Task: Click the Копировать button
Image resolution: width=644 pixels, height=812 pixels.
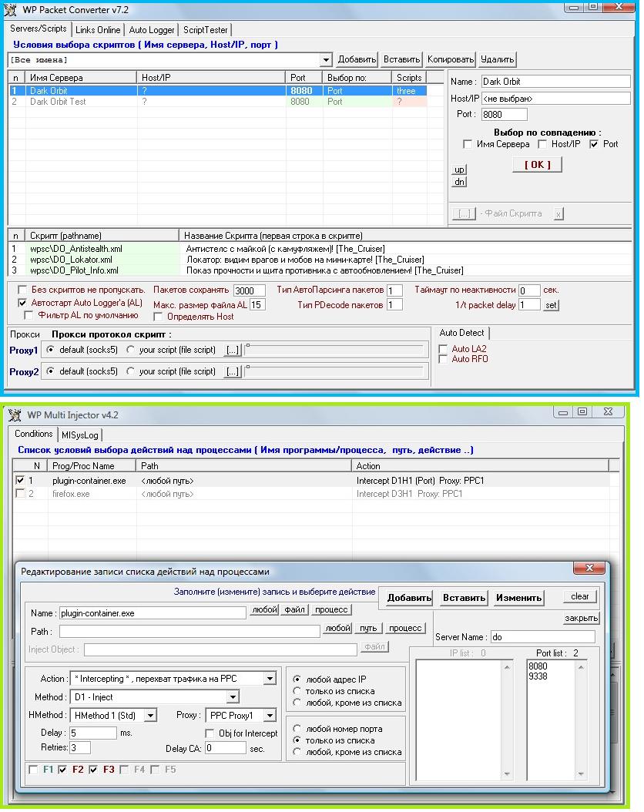Action: point(451,59)
